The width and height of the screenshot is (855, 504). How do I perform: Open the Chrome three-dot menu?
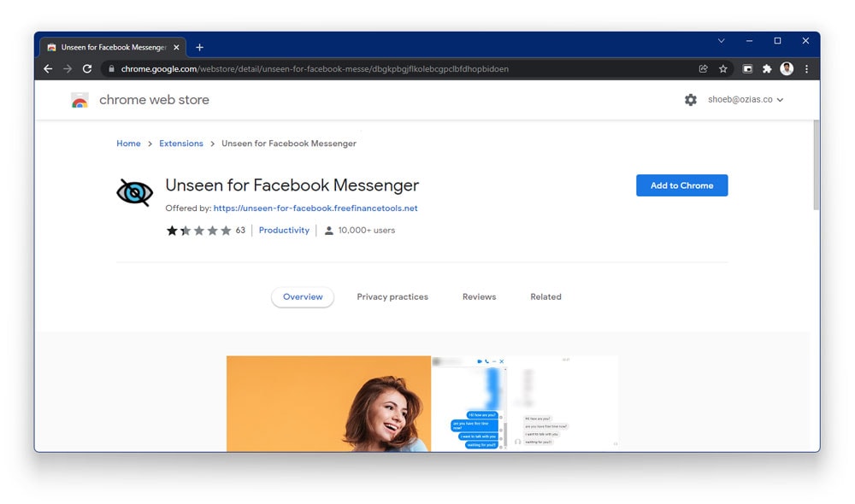coord(806,68)
